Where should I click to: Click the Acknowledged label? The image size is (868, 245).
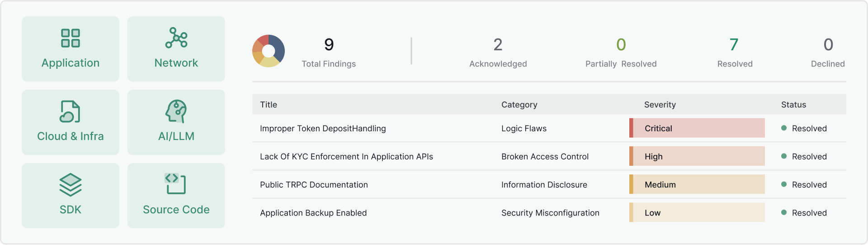point(498,64)
